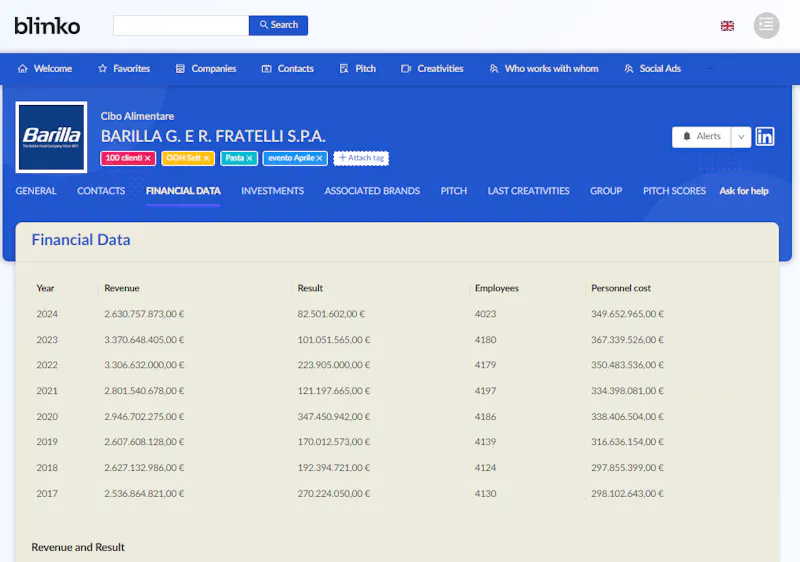Image resolution: width=800 pixels, height=562 pixels.
Task: Click the Year column header
Action: [45, 288]
